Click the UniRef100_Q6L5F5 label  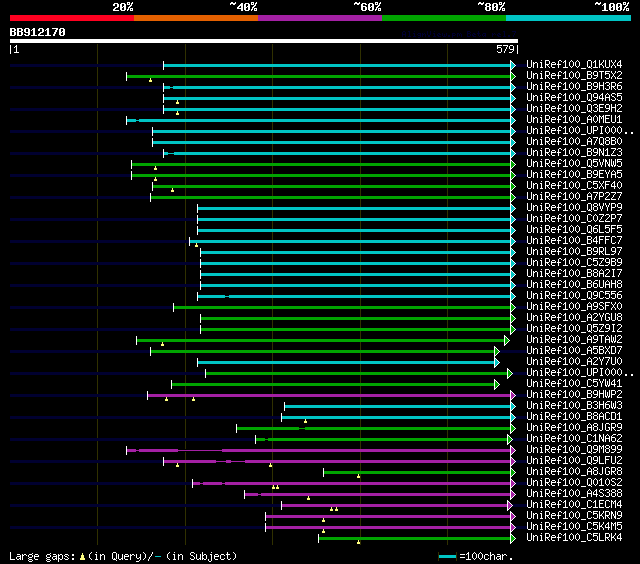pyautogui.click(x=574, y=230)
